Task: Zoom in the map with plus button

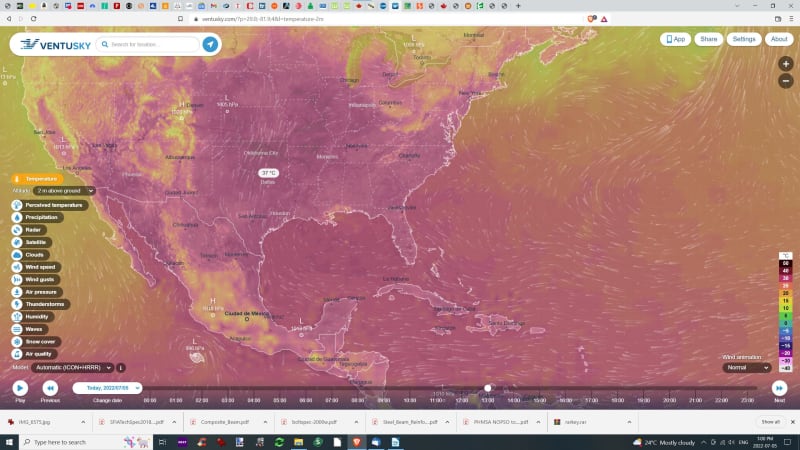Action: 786,64
